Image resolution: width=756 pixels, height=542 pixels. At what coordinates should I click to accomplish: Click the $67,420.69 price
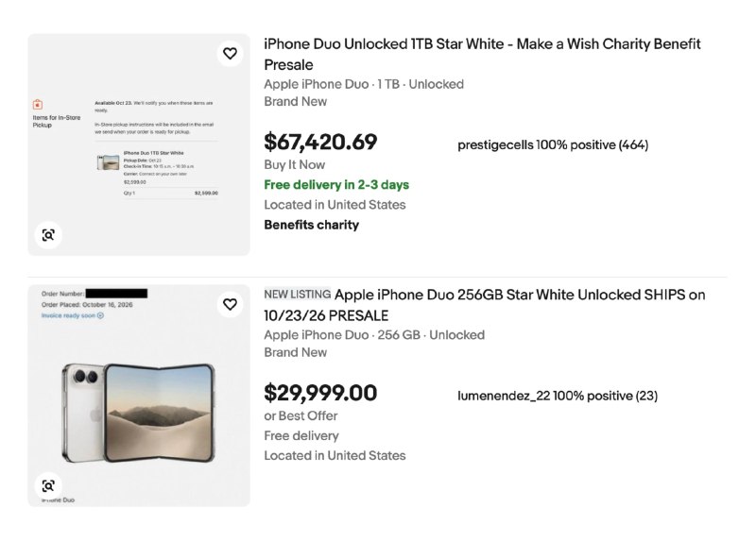point(320,142)
